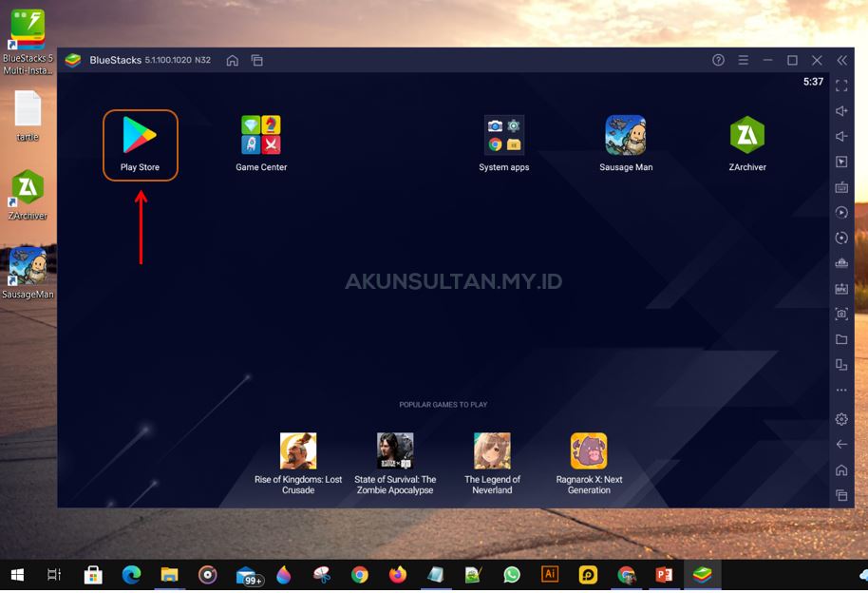
Task: Click BlueStacks version text 5.1.100.1020 N32
Action: point(178,61)
